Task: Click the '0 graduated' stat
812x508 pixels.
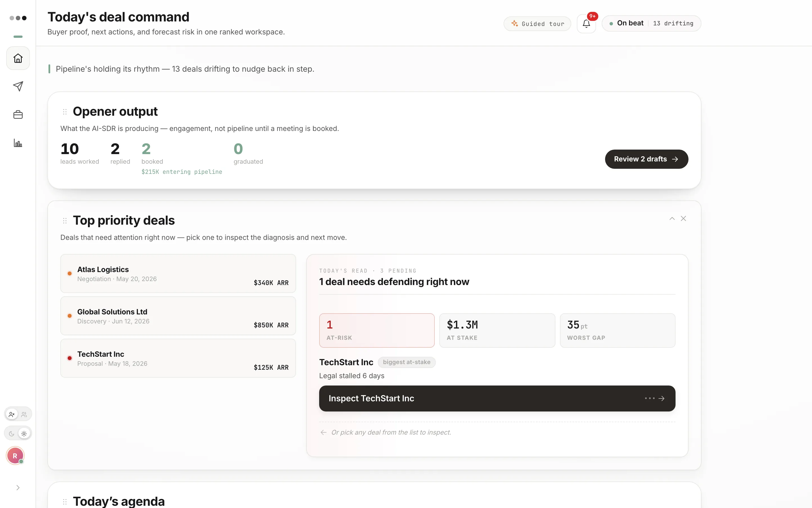Action: pos(248,154)
